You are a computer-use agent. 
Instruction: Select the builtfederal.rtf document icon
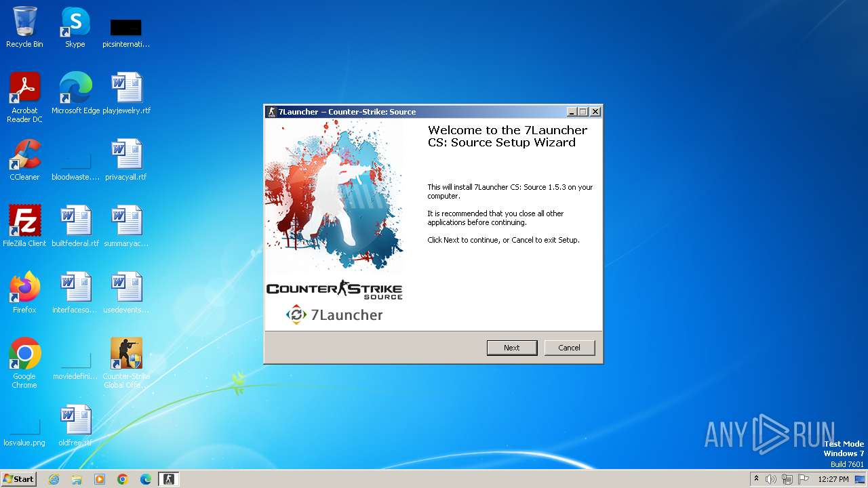click(75, 226)
